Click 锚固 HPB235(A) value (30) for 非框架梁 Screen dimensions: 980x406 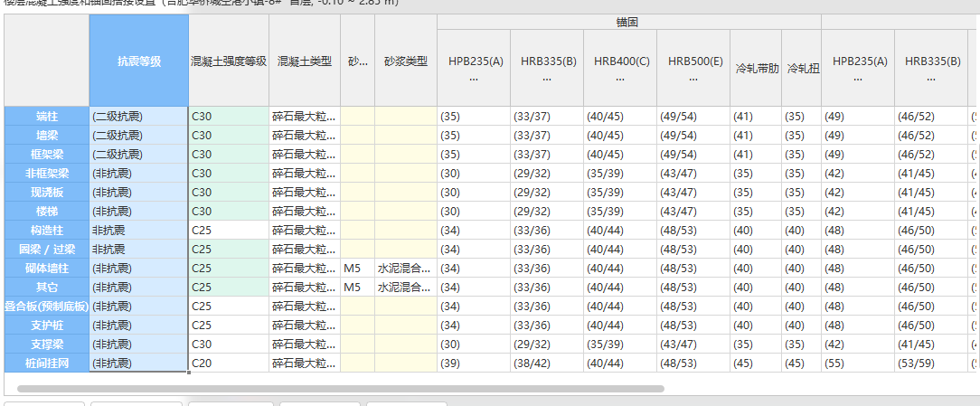click(474, 174)
